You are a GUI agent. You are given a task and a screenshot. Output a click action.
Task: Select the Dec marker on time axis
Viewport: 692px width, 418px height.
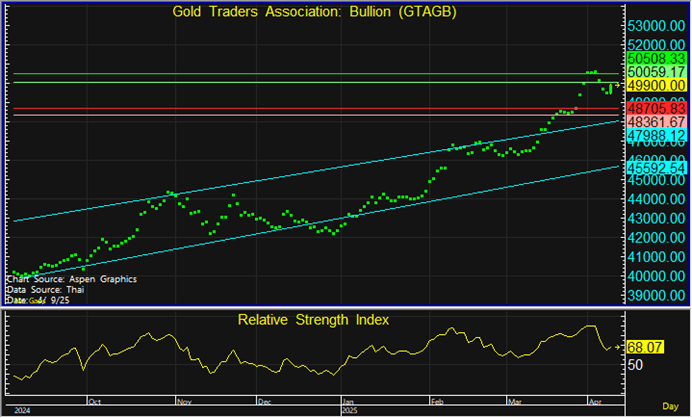pyautogui.click(x=264, y=401)
